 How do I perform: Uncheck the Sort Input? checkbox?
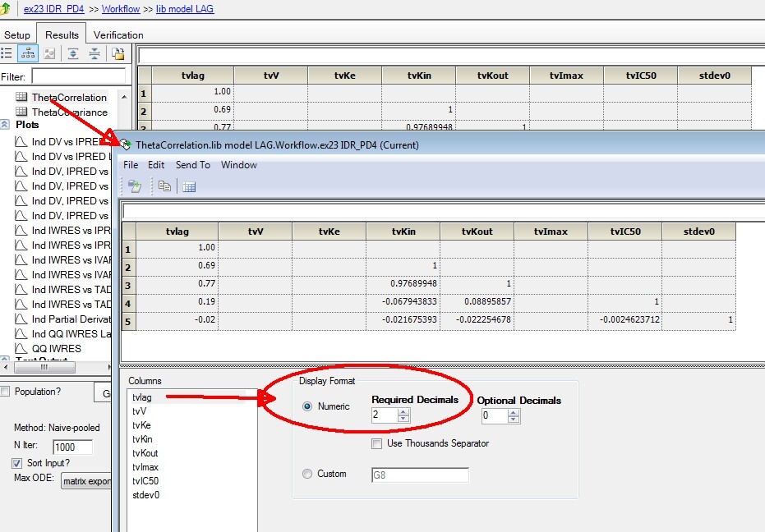click(x=16, y=463)
